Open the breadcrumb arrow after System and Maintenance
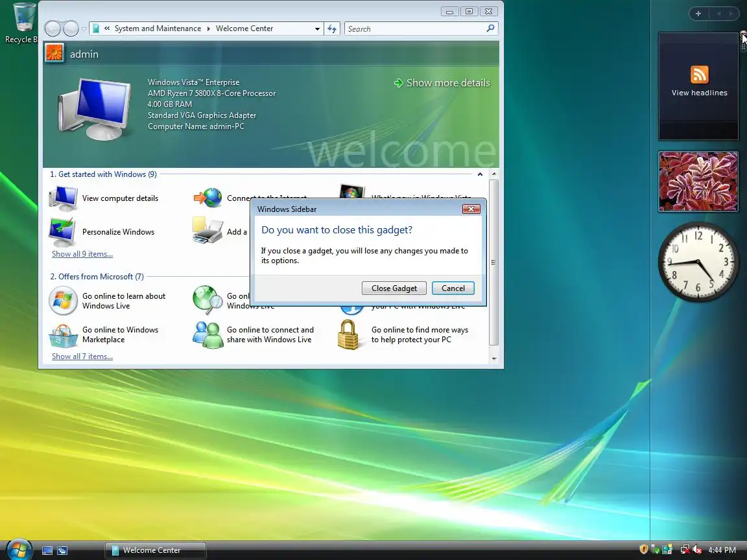Viewport: 747px width, 560px height. [x=208, y=29]
